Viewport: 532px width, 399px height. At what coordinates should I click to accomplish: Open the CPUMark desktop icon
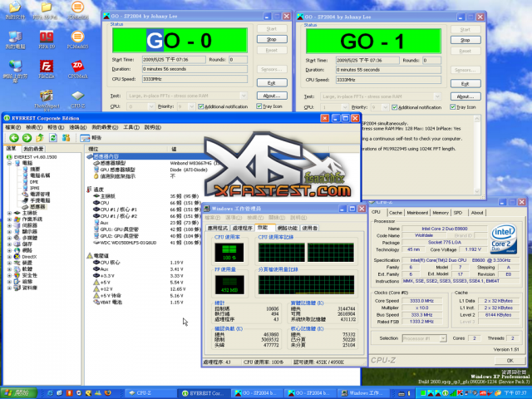77,69
